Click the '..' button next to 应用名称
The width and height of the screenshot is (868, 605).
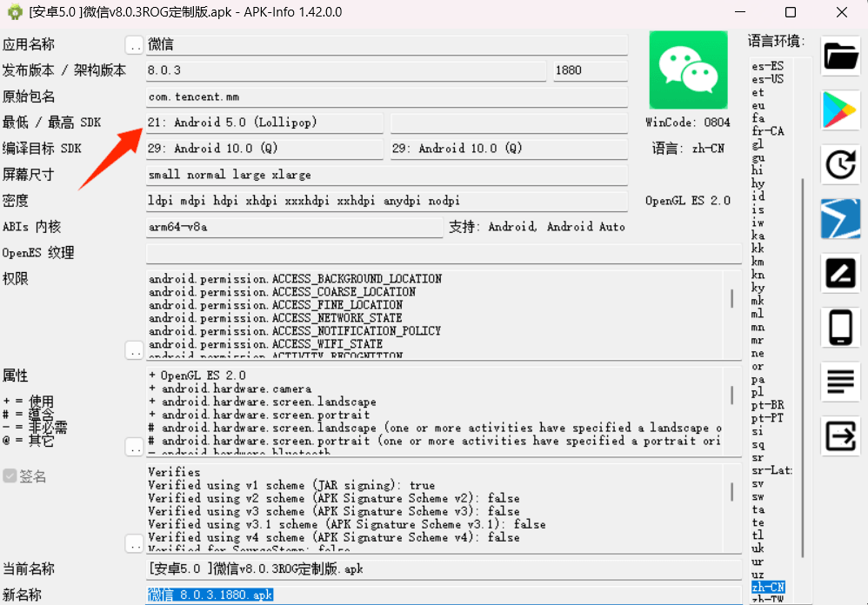(x=134, y=45)
